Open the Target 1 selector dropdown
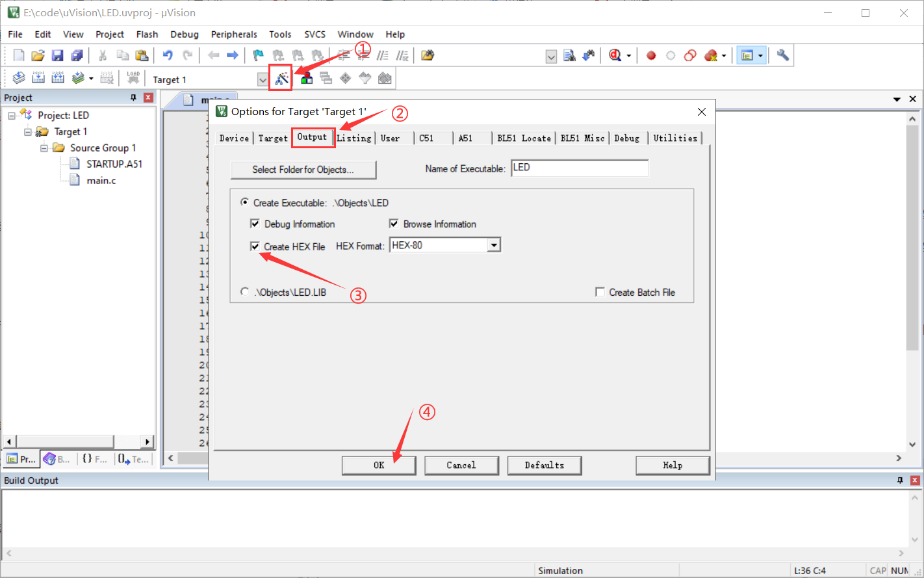This screenshot has width=924, height=578. click(263, 79)
